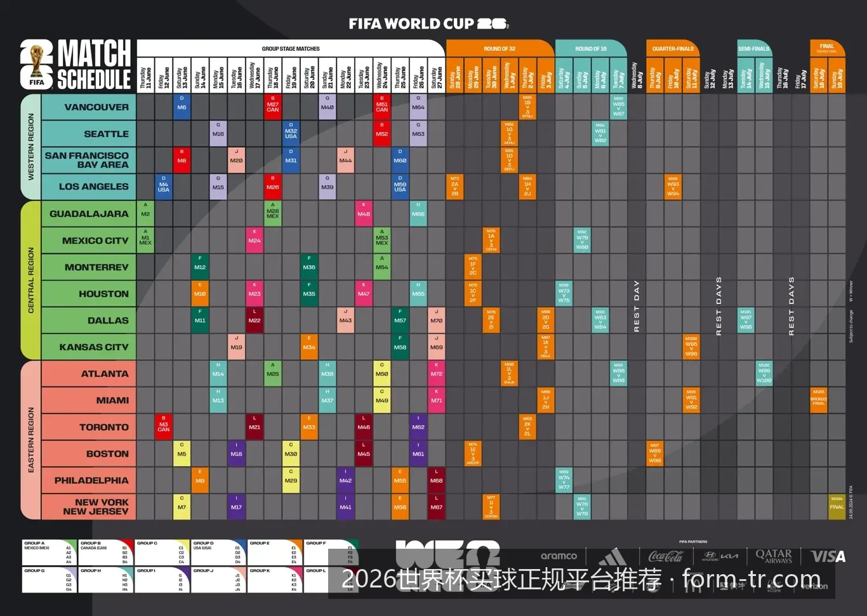Click the Round of 16 header
Viewport: 867px width, 616px height.
(x=591, y=48)
